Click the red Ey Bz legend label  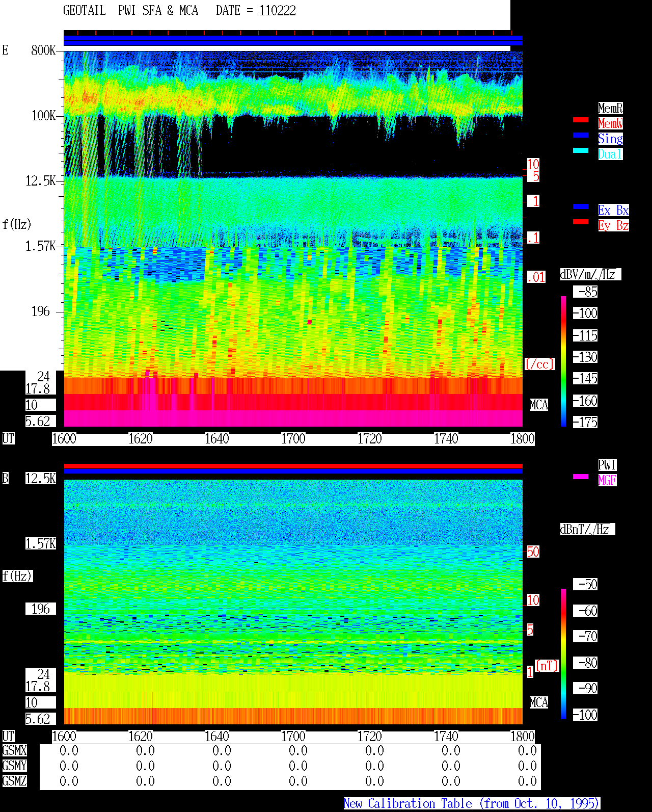[613, 225]
